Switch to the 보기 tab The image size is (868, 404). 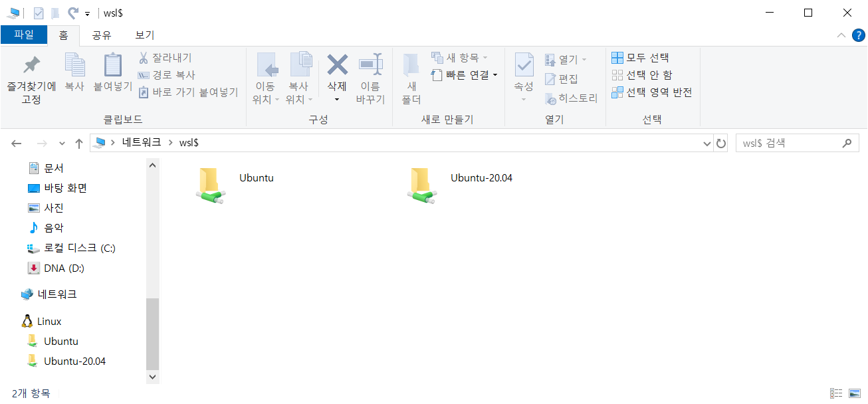[x=144, y=35]
